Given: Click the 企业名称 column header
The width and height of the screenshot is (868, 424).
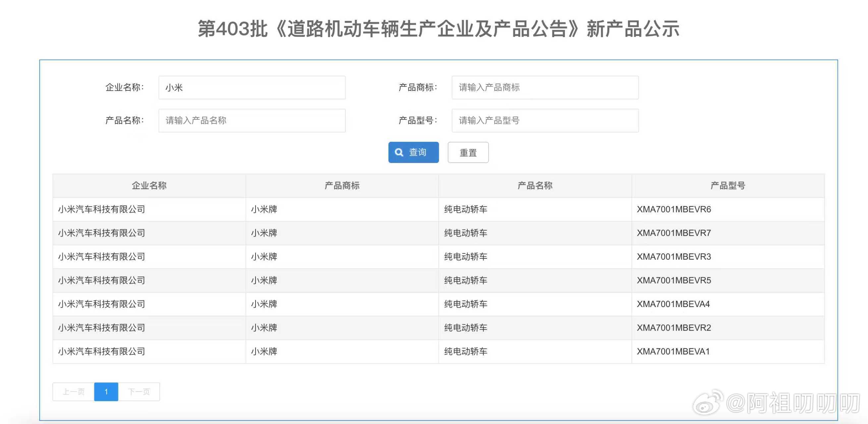Looking at the screenshot, I should [x=149, y=185].
